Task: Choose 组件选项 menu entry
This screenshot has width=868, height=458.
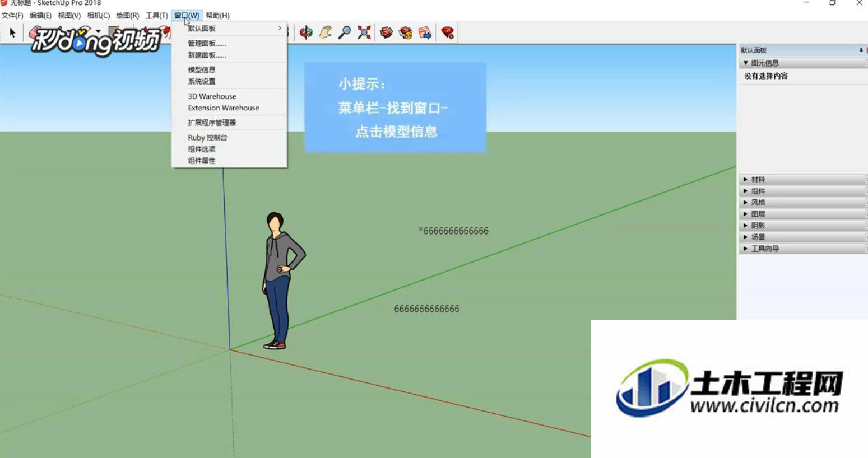Action: 229,149
